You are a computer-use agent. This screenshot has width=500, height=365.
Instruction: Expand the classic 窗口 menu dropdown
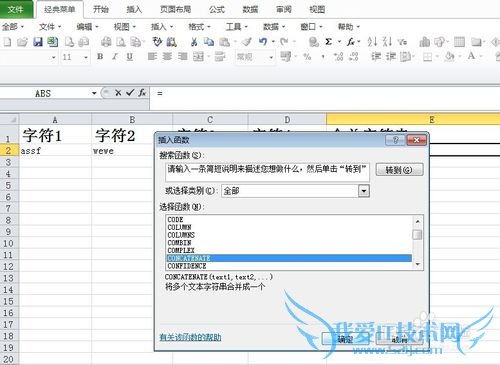coord(312,27)
